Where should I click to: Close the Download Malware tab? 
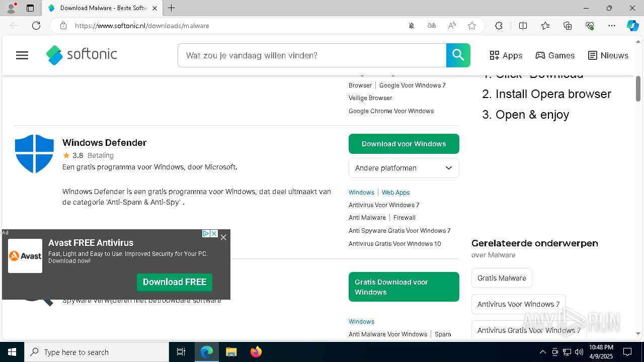pyautogui.click(x=154, y=8)
